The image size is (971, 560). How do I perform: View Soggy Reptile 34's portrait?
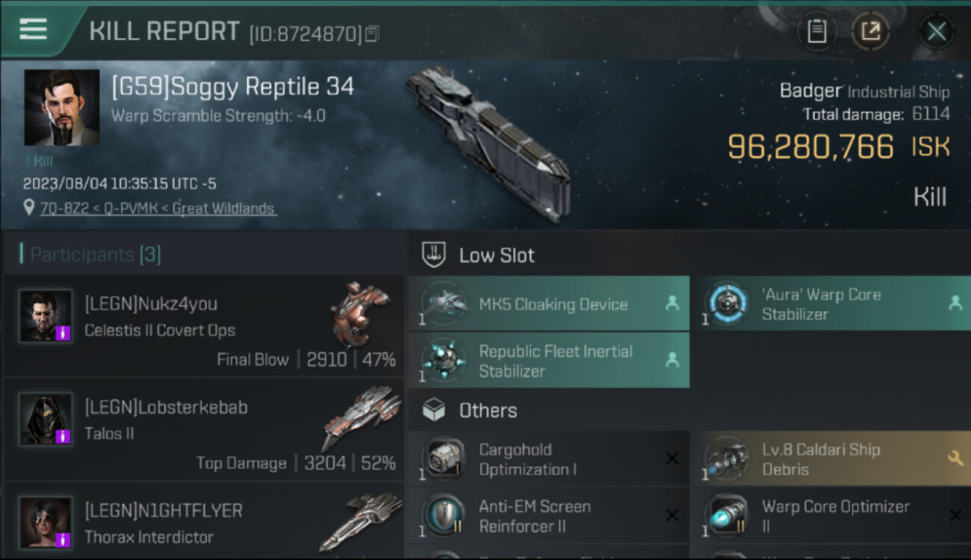coord(61,108)
